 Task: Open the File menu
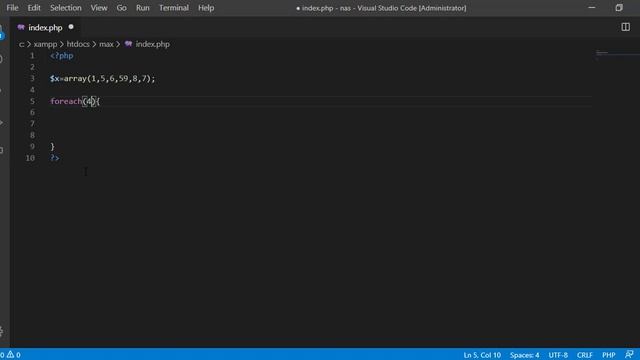coord(12,8)
